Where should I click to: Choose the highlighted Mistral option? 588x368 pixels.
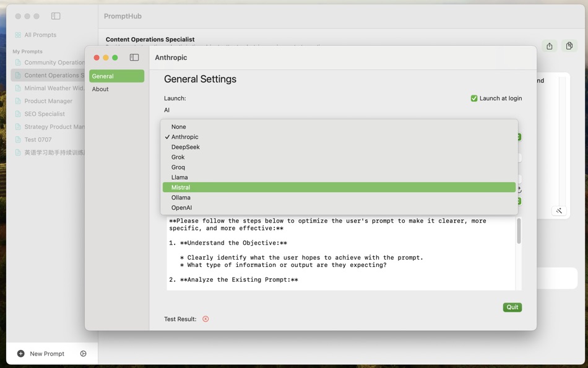pyautogui.click(x=339, y=187)
